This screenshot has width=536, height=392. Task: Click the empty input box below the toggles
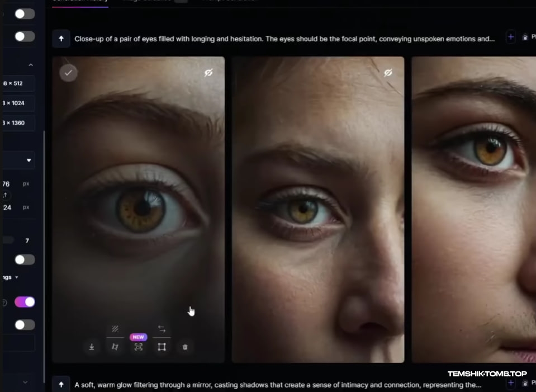[x=18, y=343]
